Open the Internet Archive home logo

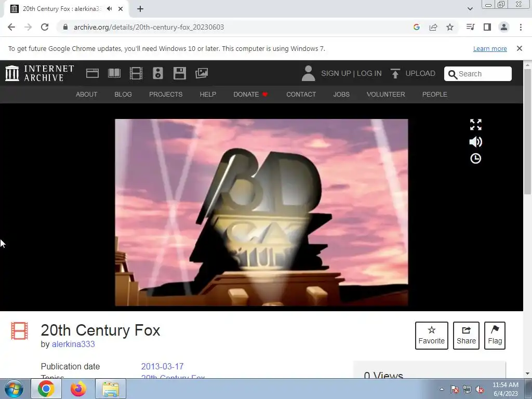39,73
